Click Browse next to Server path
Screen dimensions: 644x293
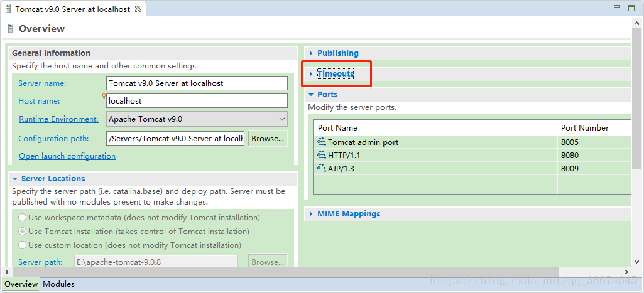[268, 262]
